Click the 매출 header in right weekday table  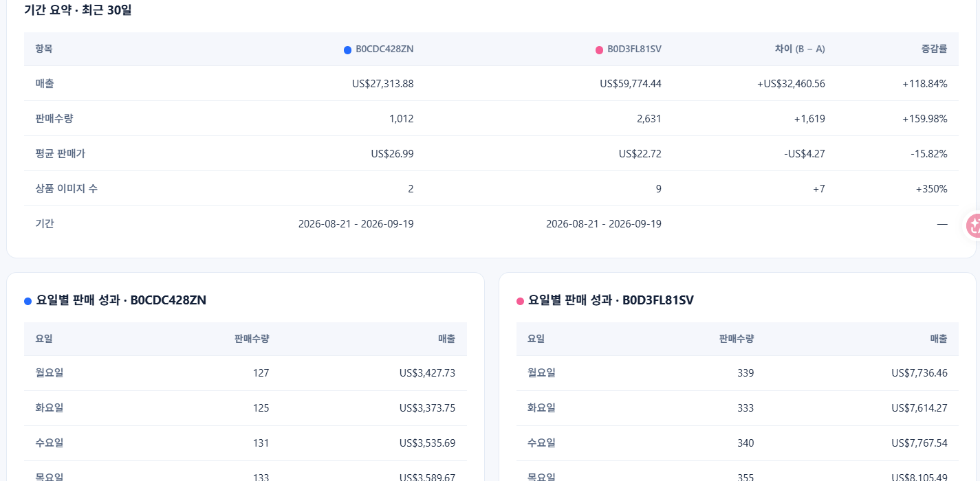[938, 339]
